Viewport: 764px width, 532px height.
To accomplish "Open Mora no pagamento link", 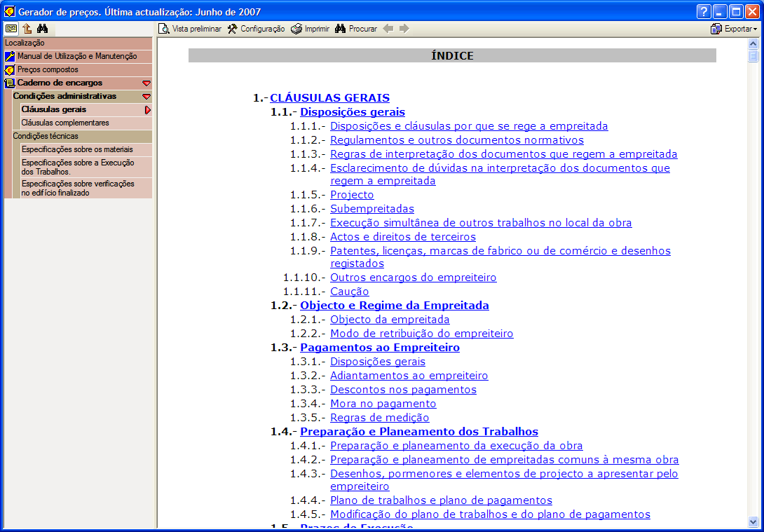I will [383, 404].
